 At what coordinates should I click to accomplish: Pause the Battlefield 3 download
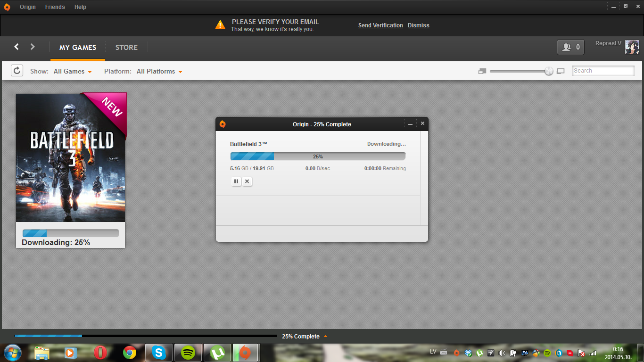pos(236,181)
